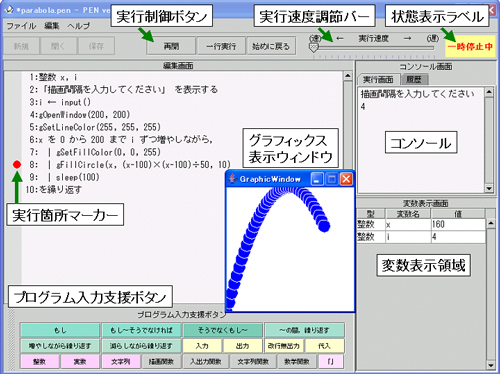
Task: Click the GraphicWindow Java title icon
Action: [x=233, y=179]
